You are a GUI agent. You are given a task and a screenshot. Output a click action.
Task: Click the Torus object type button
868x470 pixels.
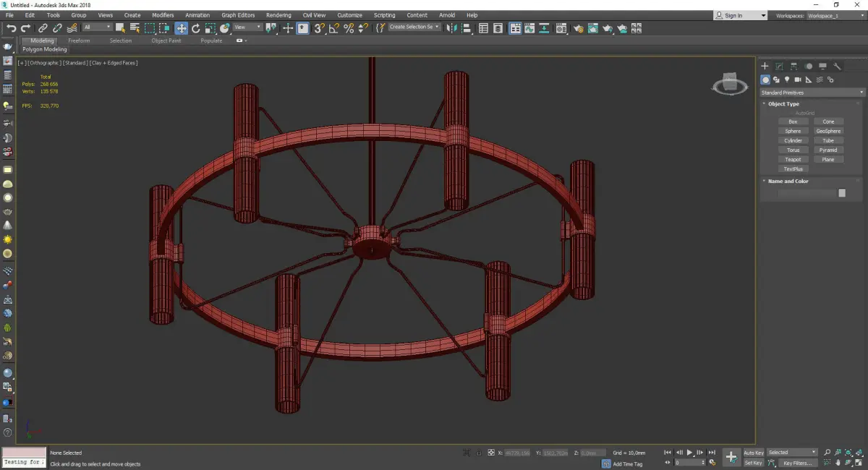tap(793, 150)
